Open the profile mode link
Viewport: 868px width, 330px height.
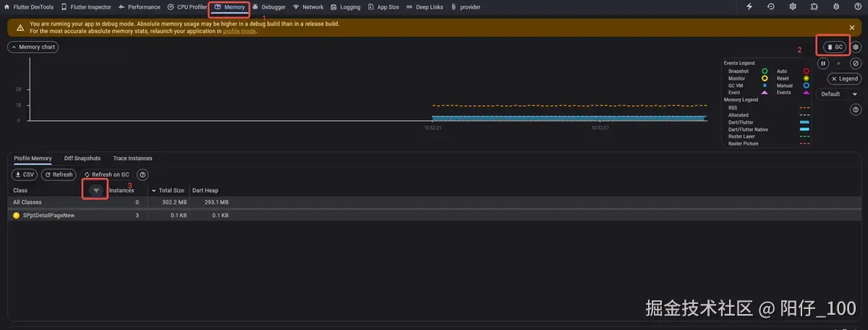point(239,31)
